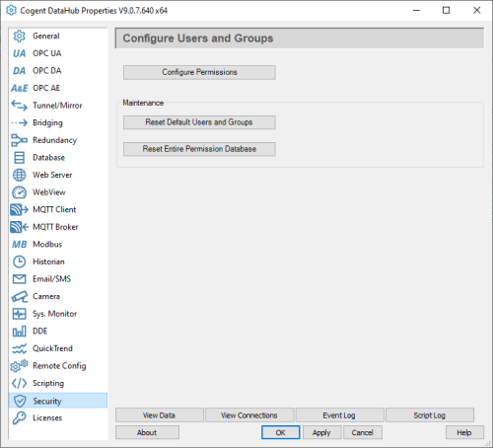Click the Modbus label
The image size is (493, 448).
point(47,245)
